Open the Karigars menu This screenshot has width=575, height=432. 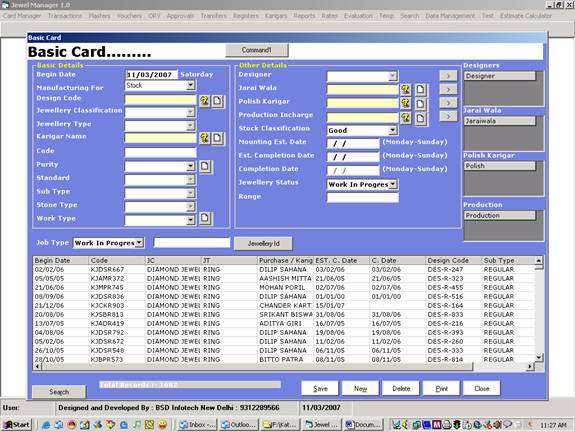(276, 16)
